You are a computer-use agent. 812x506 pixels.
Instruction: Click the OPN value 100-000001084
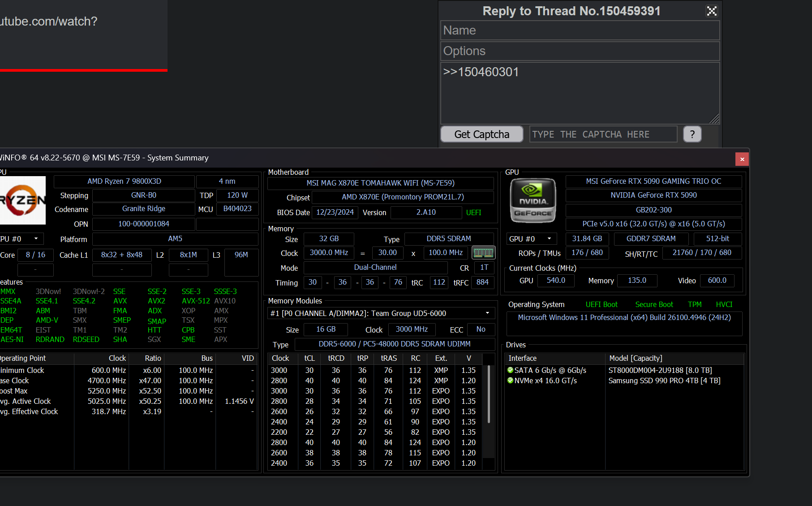144,224
